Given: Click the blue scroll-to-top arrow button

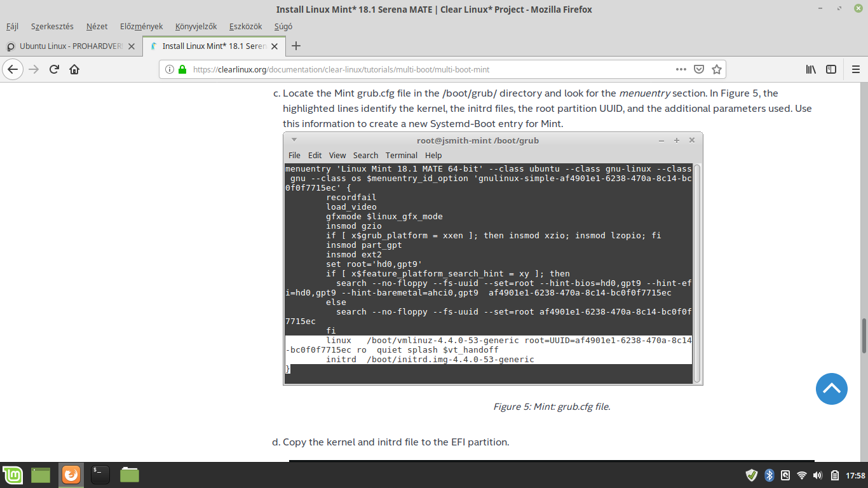Looking at the screenshot, I should pos(832,388).
